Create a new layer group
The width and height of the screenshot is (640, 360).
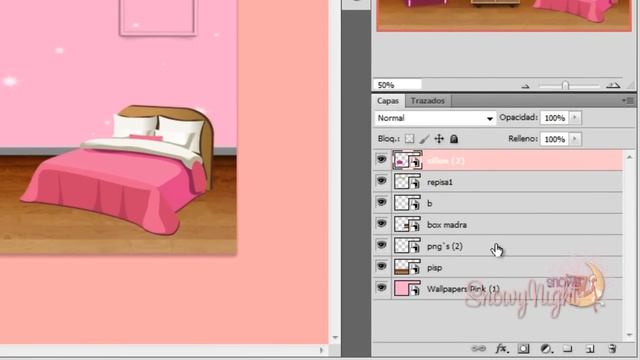[x=567, y=349]
